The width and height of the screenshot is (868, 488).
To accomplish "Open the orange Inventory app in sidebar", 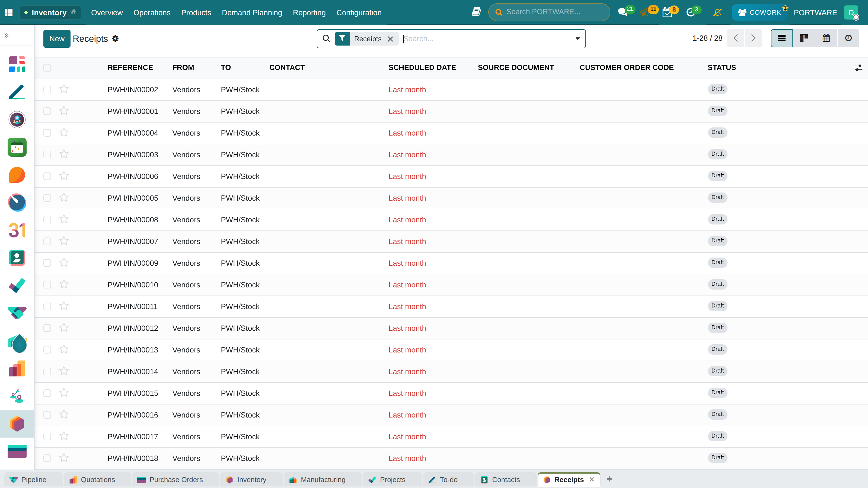I will click(x=17, y=424).
